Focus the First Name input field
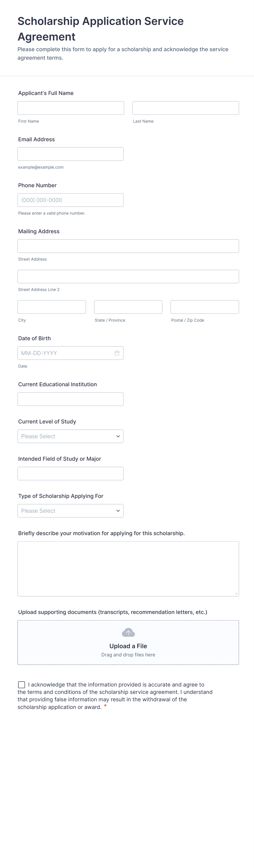Image resolution: width=254 pixels, height=868 pixels. click(x=71, y=108)
